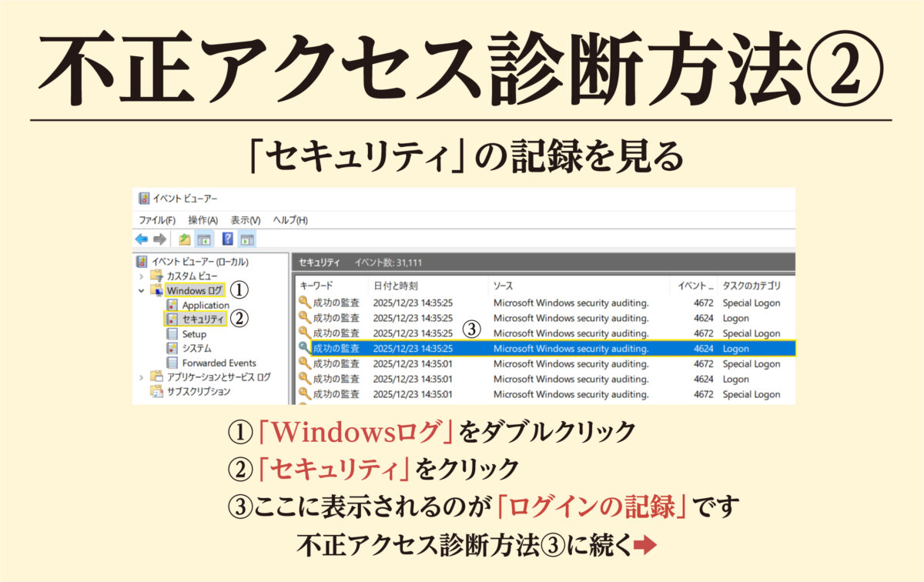Select セキュリティ log in the tree
The image size is (924, 582).
coord(203,319)
